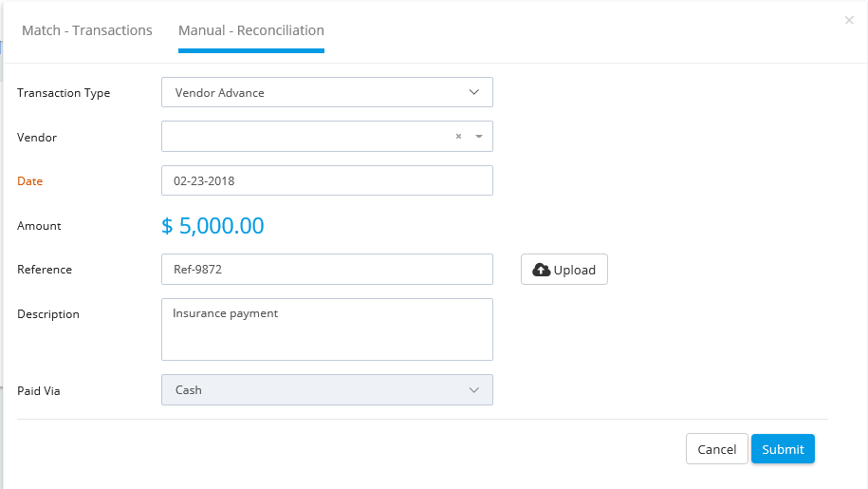Open the Vendor dropdown arrow

pos(479,136)
